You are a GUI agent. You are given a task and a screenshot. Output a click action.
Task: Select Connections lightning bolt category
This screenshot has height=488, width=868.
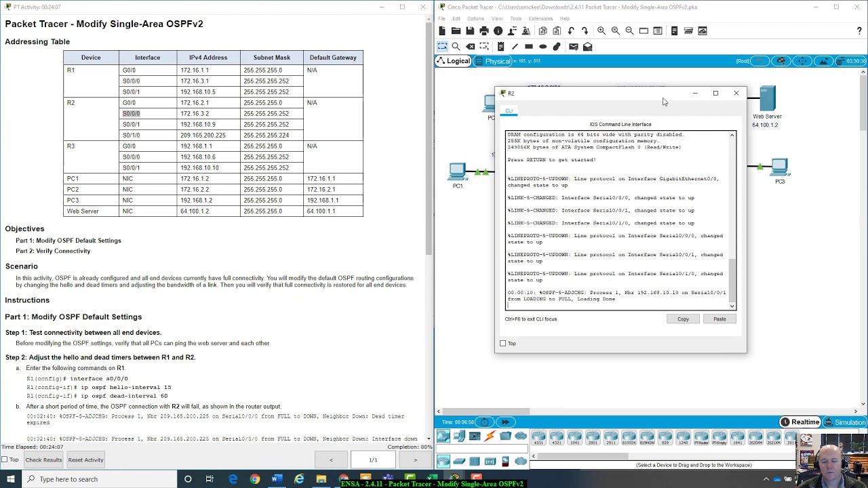[x=490, y=436]
